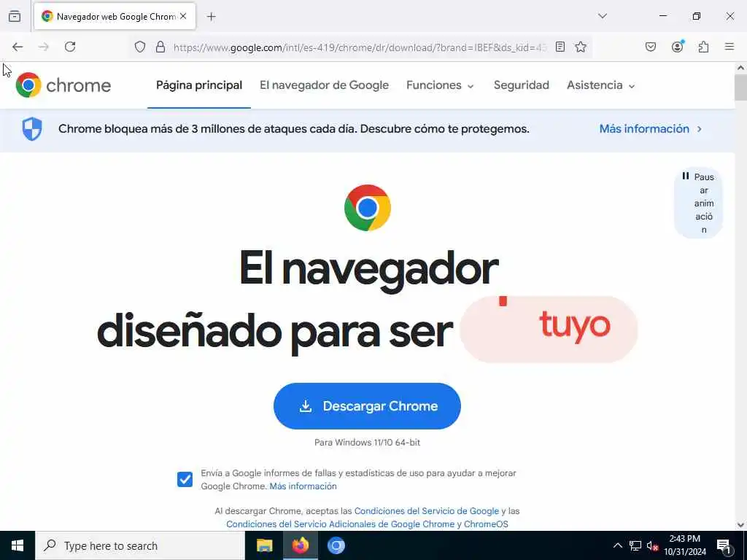The height and width of the screenshot is (560, 747).
Task: Click the red tuyo animated word pill
Action: (x=549, y=330)
